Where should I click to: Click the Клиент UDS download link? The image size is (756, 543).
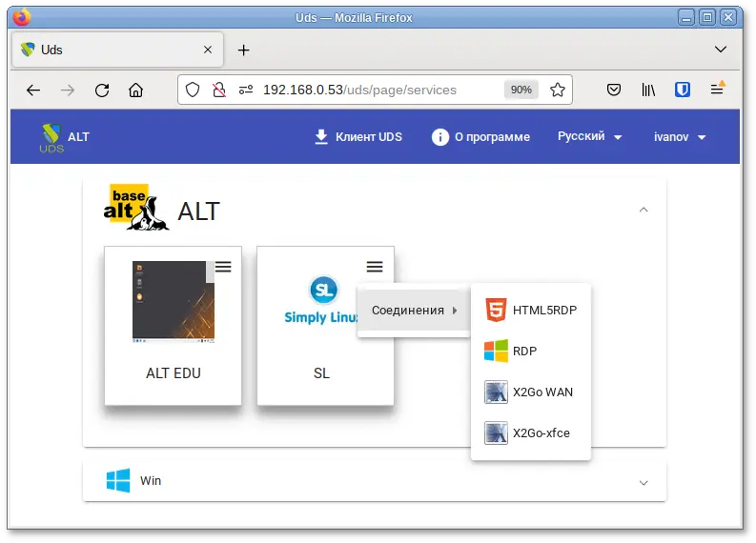click(x=358, y=137)
